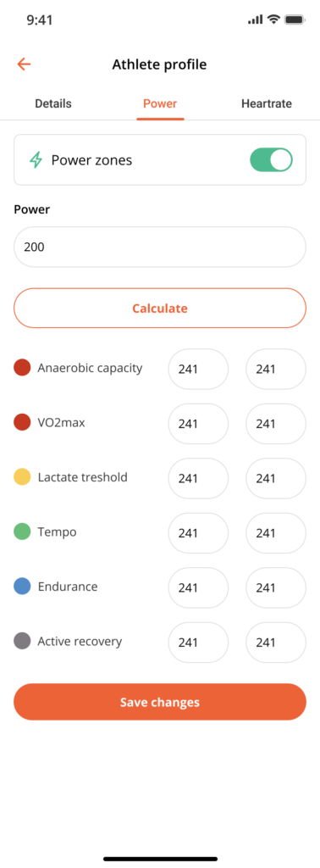Open the Heartrate tab
Viewport: 320px width, 868px height.
[x=267, y=103]
